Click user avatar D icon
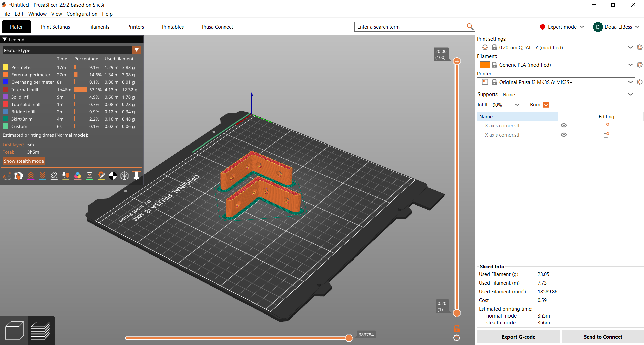This screenshot has height=345, width=644. pos(598,27)
